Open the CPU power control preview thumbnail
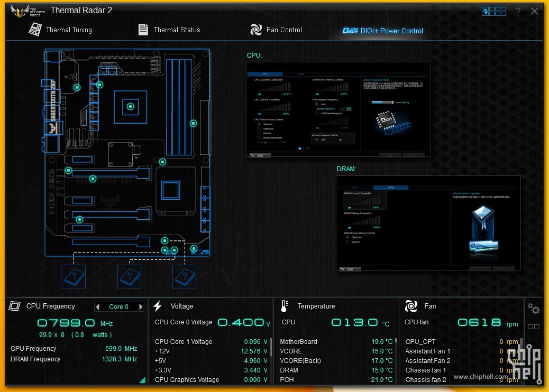The image size is (549, 392). click(x=338, y=109)
